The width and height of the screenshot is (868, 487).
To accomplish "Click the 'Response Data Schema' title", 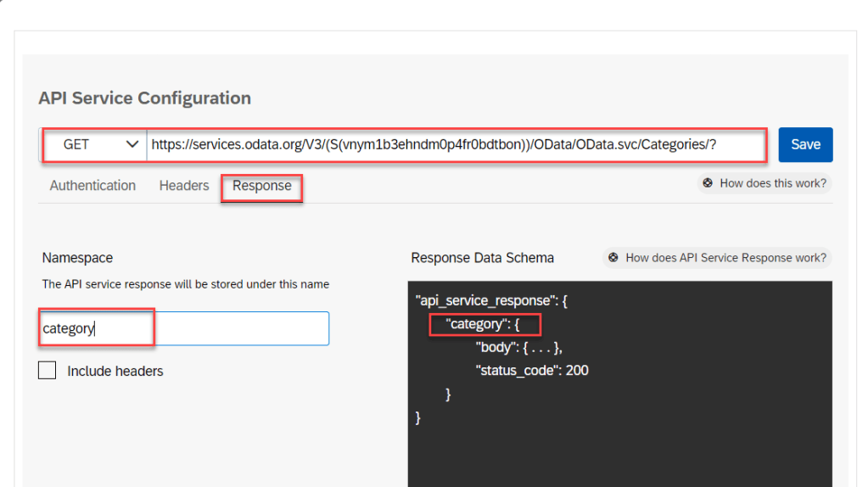I will pos(482,258).
